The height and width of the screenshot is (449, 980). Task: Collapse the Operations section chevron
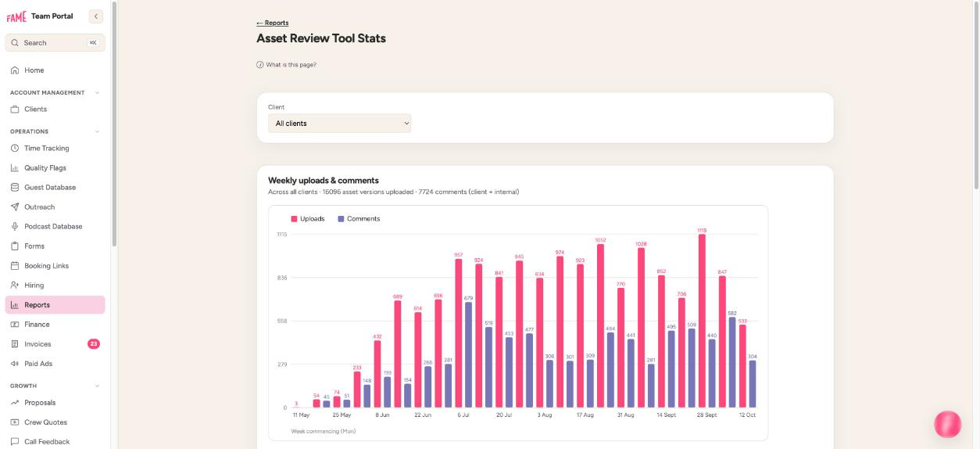click(97, 132)
